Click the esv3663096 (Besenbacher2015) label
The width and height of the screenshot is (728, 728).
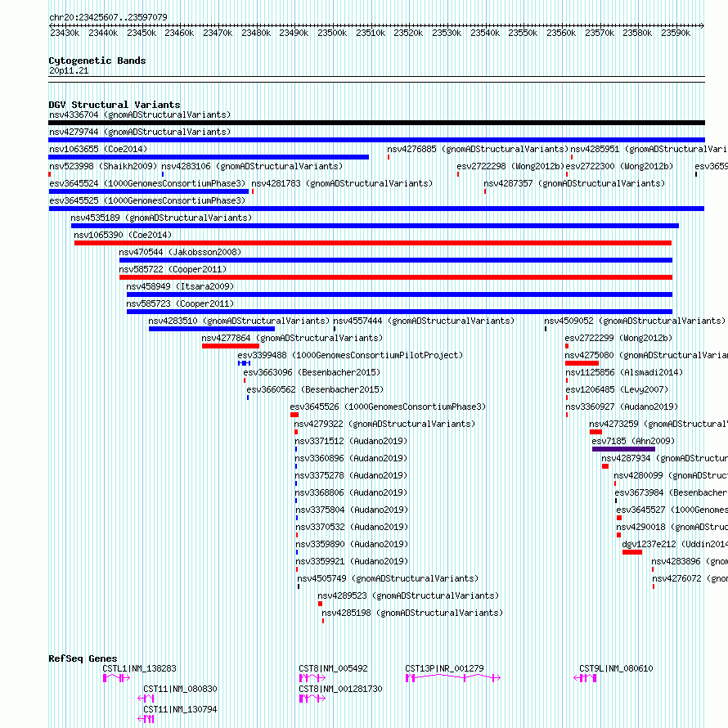point(312,372)
